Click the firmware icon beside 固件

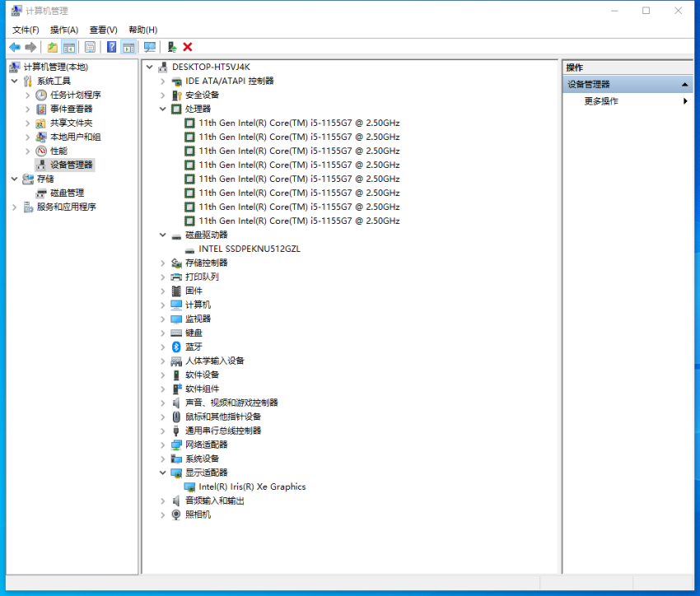point(176,291)
